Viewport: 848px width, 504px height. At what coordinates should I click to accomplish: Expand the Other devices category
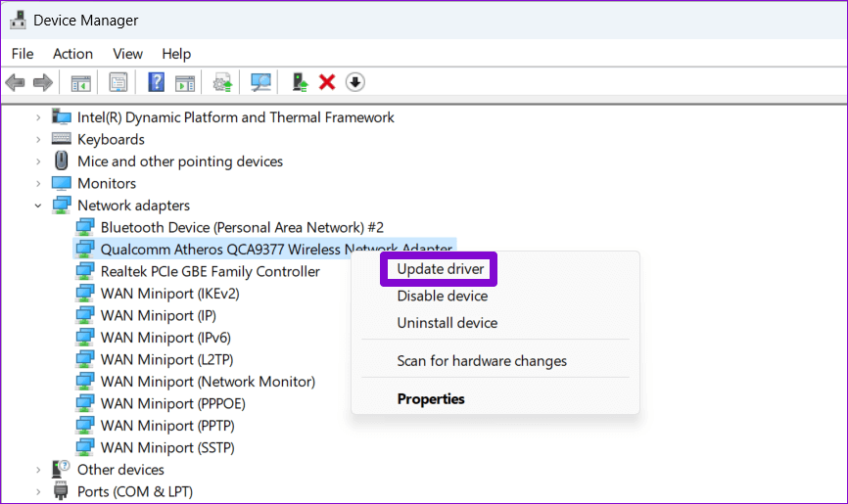coord(38,470)
